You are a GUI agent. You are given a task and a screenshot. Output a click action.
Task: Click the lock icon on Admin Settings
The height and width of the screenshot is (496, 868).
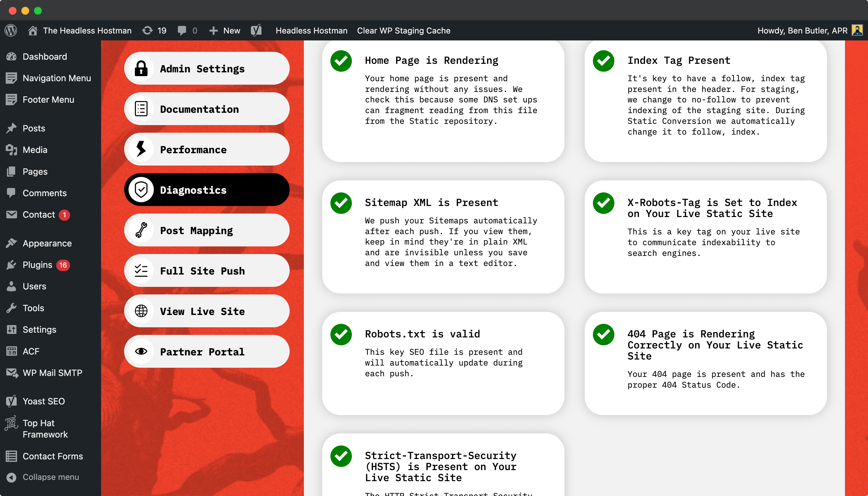(141, 69)
